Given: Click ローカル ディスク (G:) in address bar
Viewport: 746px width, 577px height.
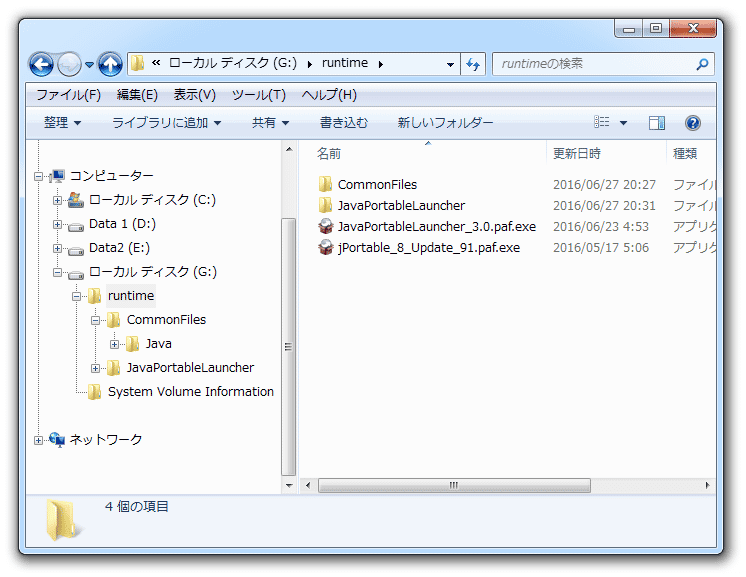Looking at the screenshot, I should coord(233,63).
